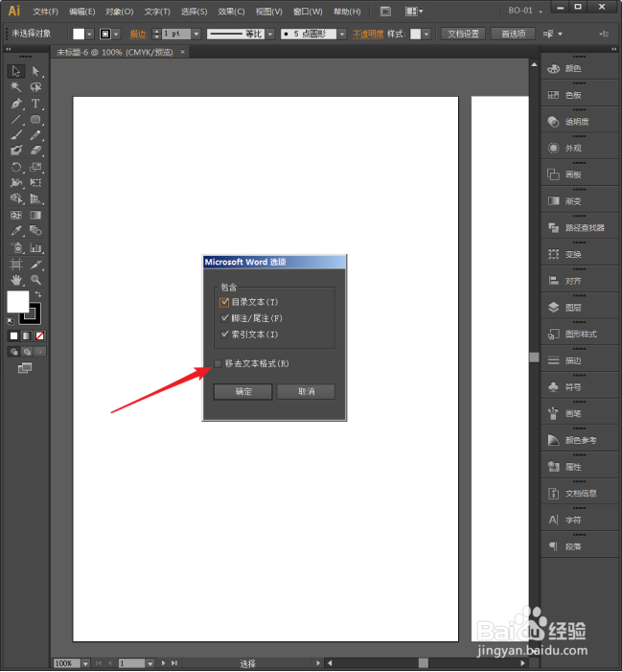The height and width of the screenshot is (672, 622).
Task: Open 样式 style dropdown arrow
Action: click(426, 34)
